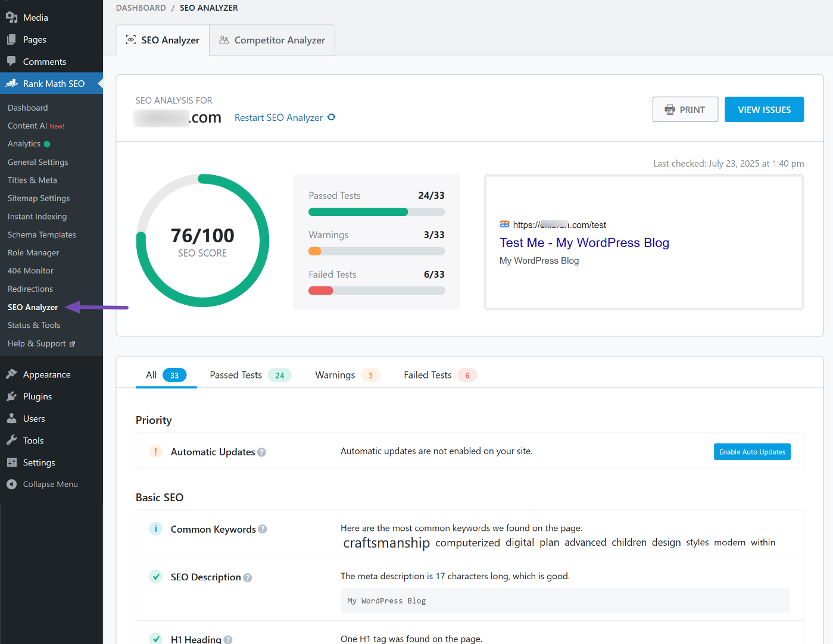
Task: Open Plugins via the sidebar plug icon
Action: coord(11,396)
